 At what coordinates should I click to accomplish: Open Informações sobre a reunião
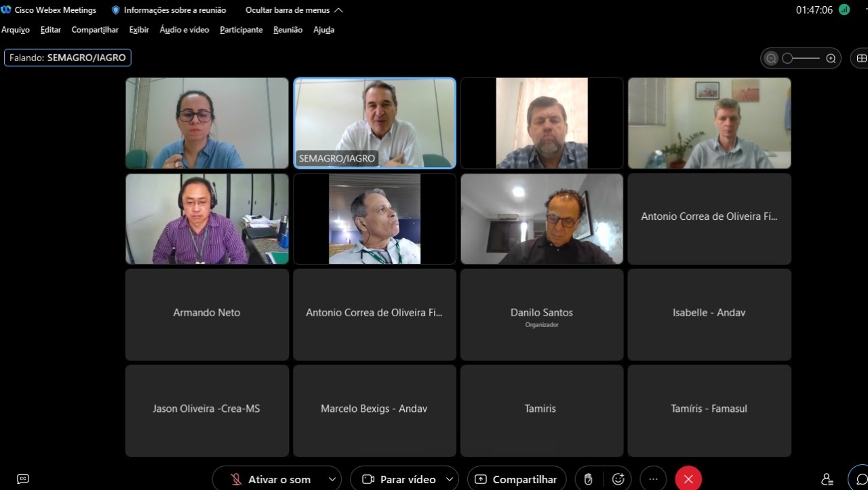[x=169, y=10]
